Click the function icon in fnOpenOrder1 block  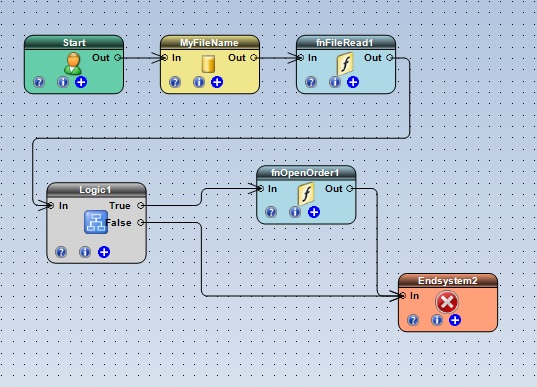point(306,194)
